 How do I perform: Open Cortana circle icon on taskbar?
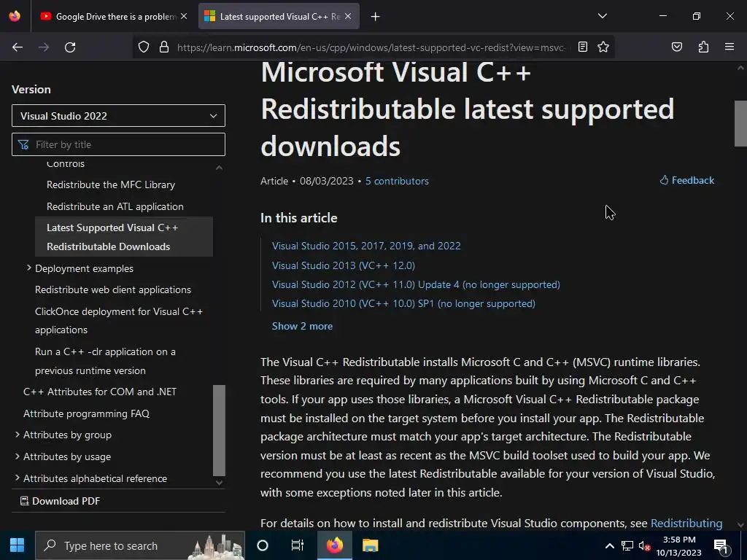pyautogui.click(x=263, y=545)
